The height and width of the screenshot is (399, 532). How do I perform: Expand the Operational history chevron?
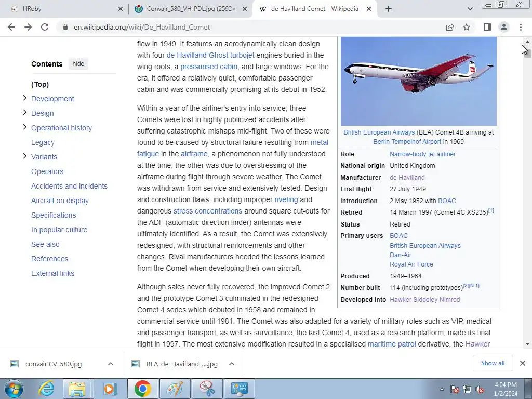point(25,127)
